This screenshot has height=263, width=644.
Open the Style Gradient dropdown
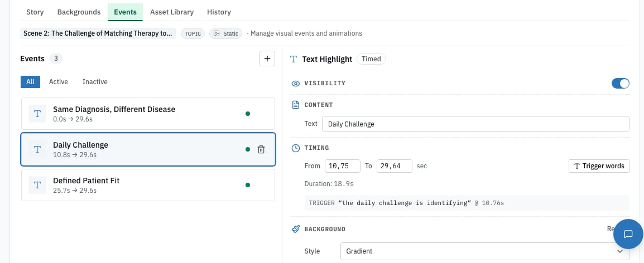pyautogui.click(x=484, y=251)
